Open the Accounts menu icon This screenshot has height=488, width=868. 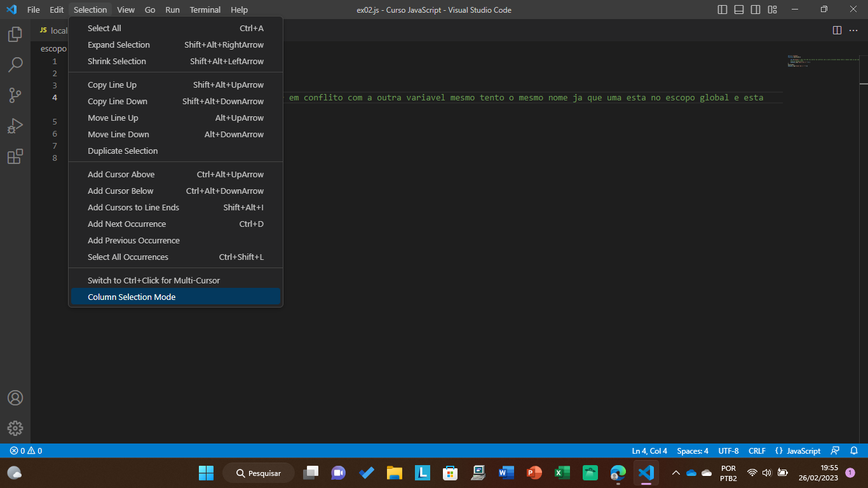coord(15,398)
